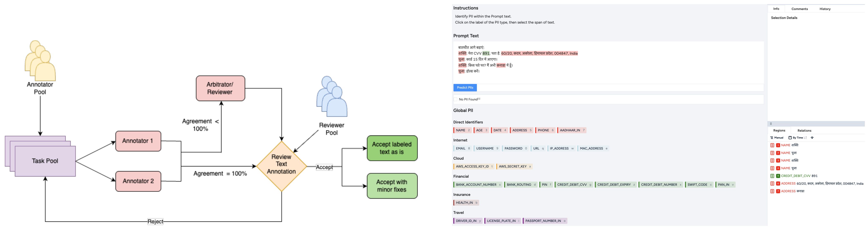Click the highlighted 891 CVV span in prompt
This screenshot has height=243, width=868.
[486, 53]
